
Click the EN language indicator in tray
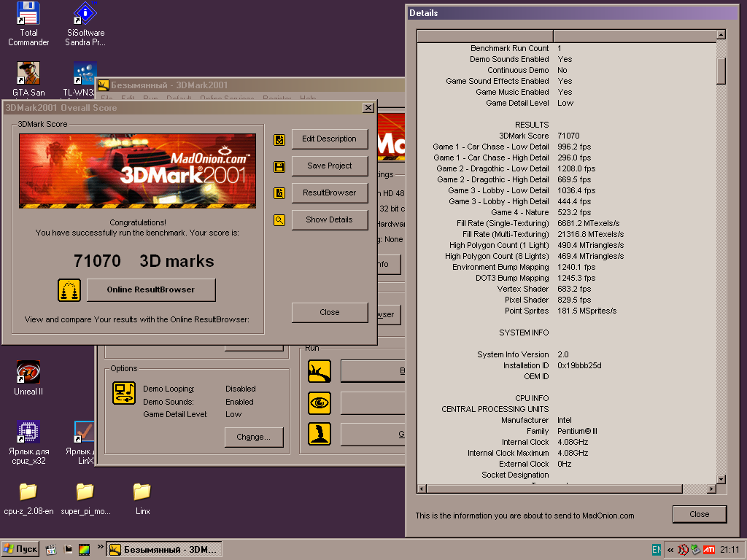[x=657, y=550]
